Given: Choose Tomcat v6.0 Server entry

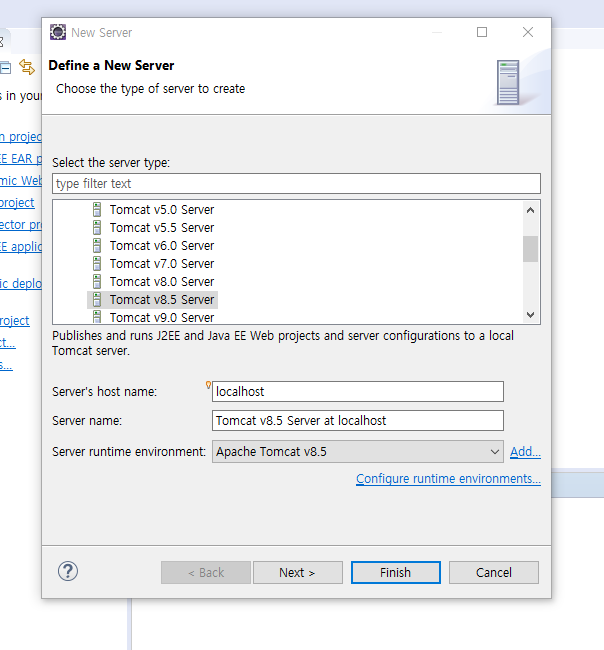Looking at the screenshot, I should [162, 246].
